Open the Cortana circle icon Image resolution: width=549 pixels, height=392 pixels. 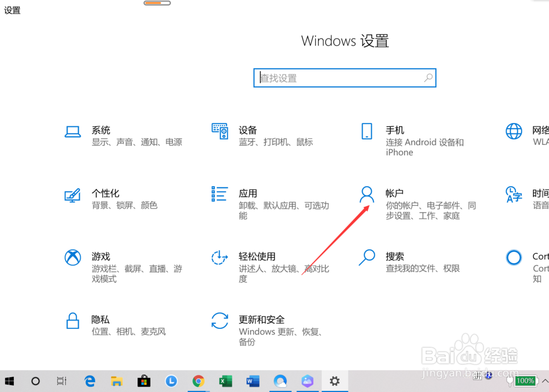[x=513, y=258]
